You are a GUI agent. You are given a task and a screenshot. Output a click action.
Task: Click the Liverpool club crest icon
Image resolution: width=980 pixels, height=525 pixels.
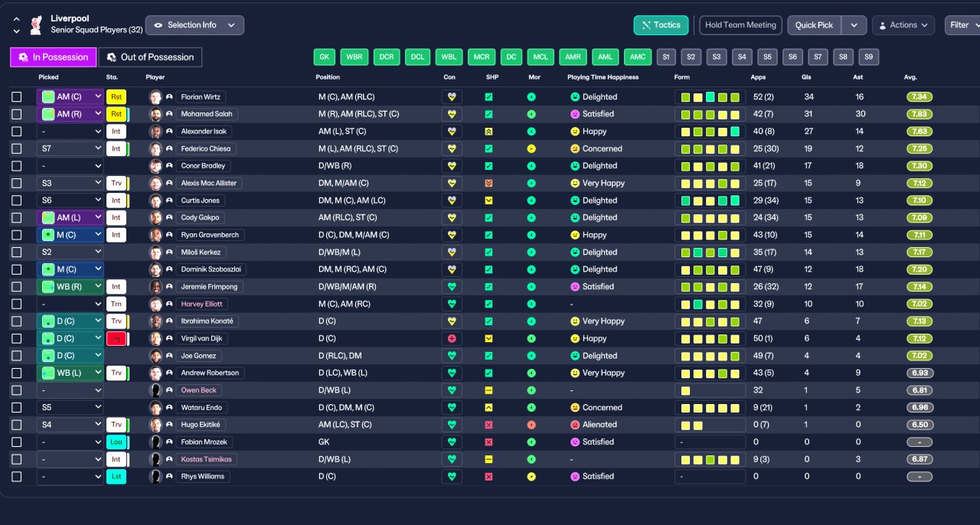(35, 24)
